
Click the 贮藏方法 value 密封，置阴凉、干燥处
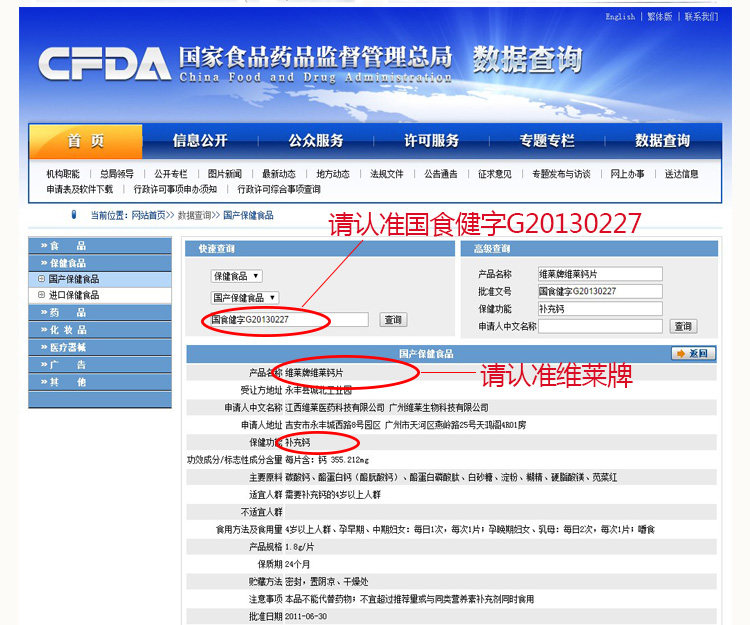point(327,581)
